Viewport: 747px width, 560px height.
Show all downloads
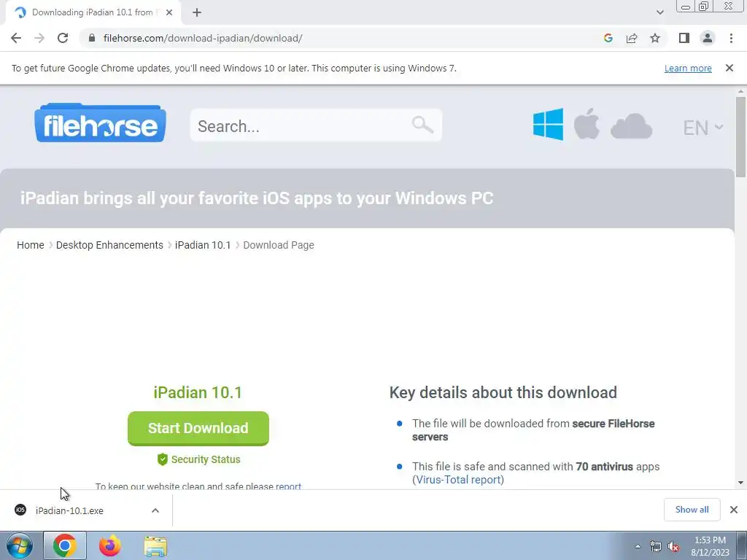692,510
